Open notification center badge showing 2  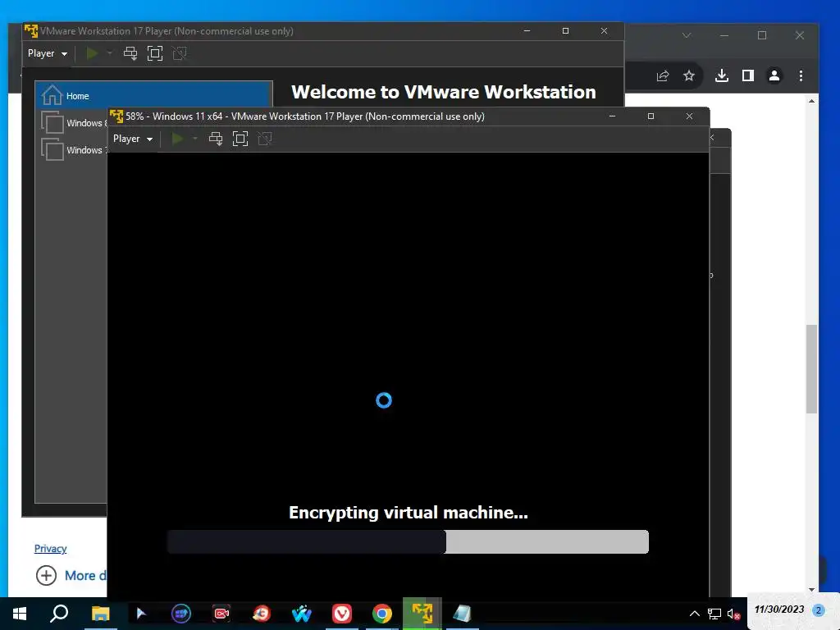[819, 610]
